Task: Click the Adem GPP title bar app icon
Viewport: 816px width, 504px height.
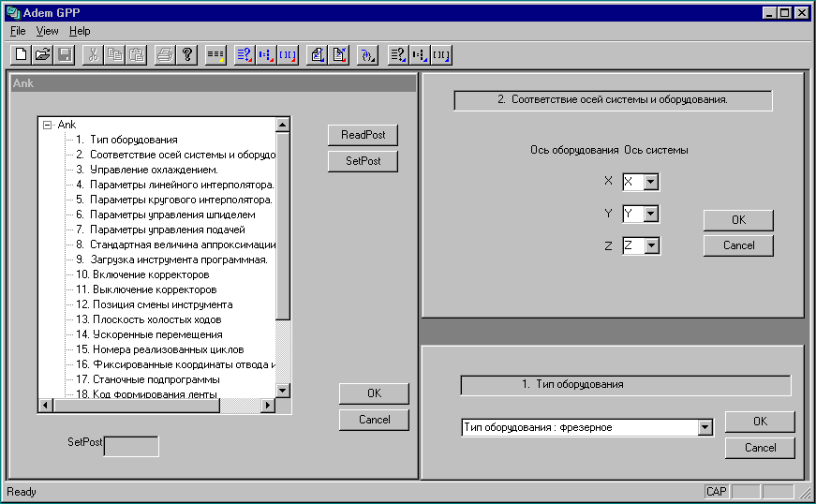Action: (13, 12)
